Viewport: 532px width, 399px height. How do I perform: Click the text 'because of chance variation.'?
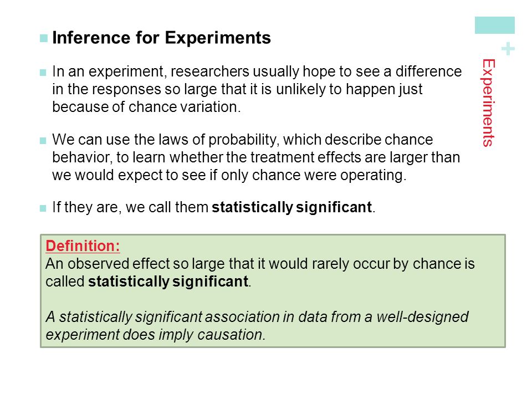pyautogui.click(x=146, y=107)
